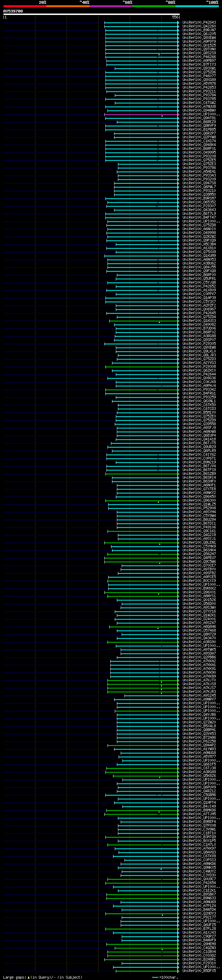Select label UniRef100_P42654
This screenshot has width=222, height=980.
199,883
